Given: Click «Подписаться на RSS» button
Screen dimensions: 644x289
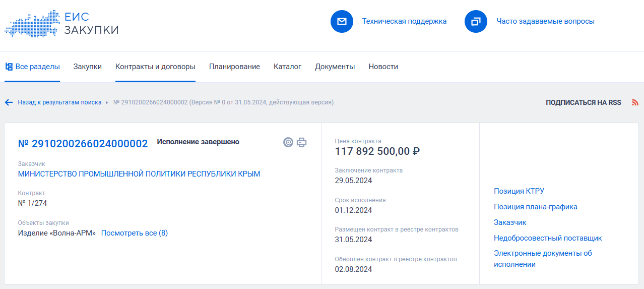Looking at the screenshot, I should coord(584,102).
